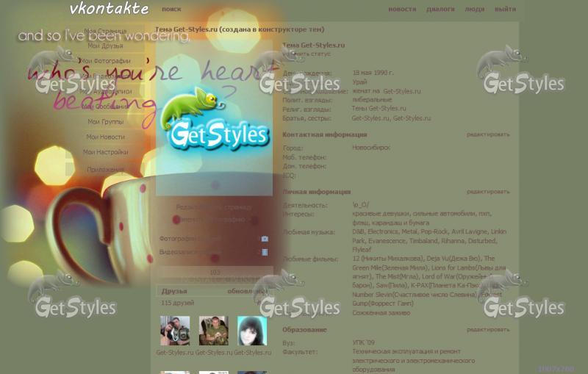The width and height of the screenshot is (588, 374).
Task: Click Изменить фотографию under the avatar
Action: [x=214, y=220]
